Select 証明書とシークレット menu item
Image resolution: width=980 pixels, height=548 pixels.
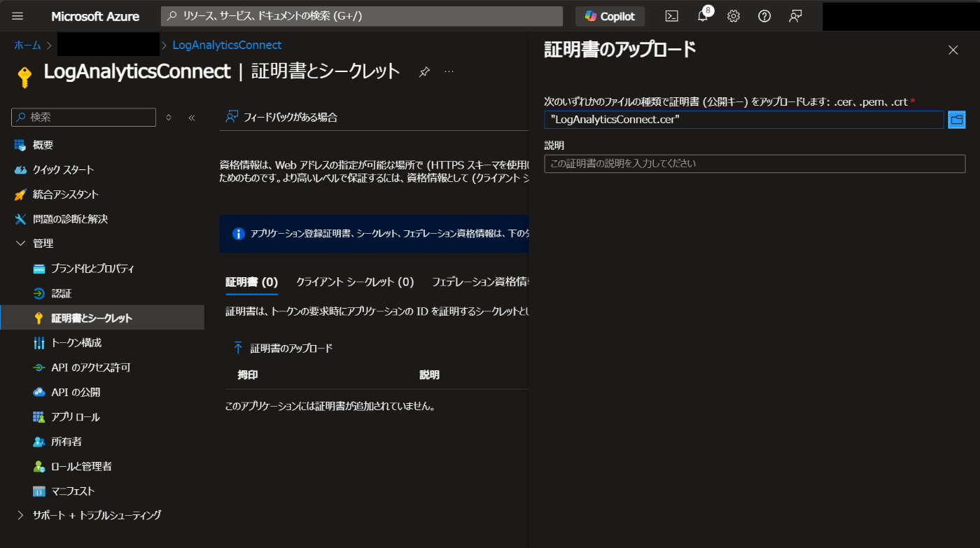click(x=102, y=318)
